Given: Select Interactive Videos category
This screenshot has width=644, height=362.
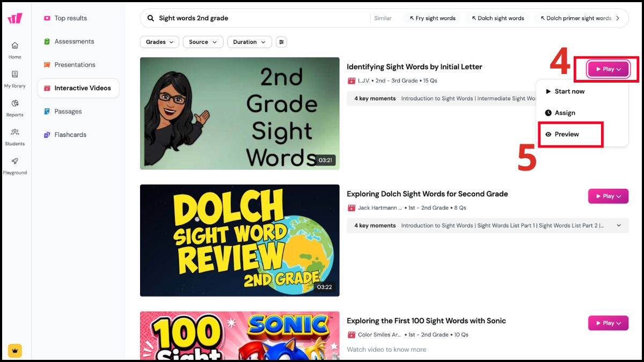Looking at the screenshot, I should tap(78, 88).
